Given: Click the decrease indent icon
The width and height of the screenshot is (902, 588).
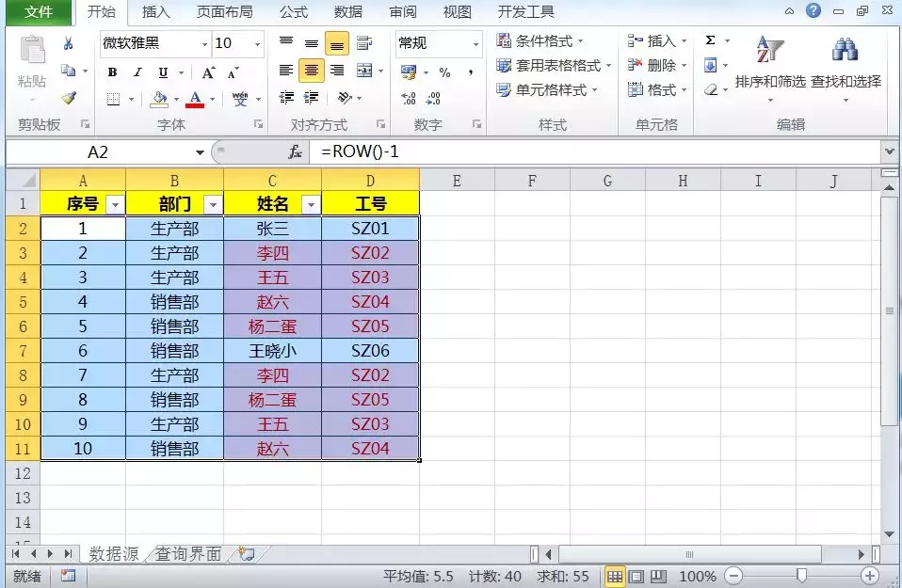Looking at the screenshot, I should [286, 97].
